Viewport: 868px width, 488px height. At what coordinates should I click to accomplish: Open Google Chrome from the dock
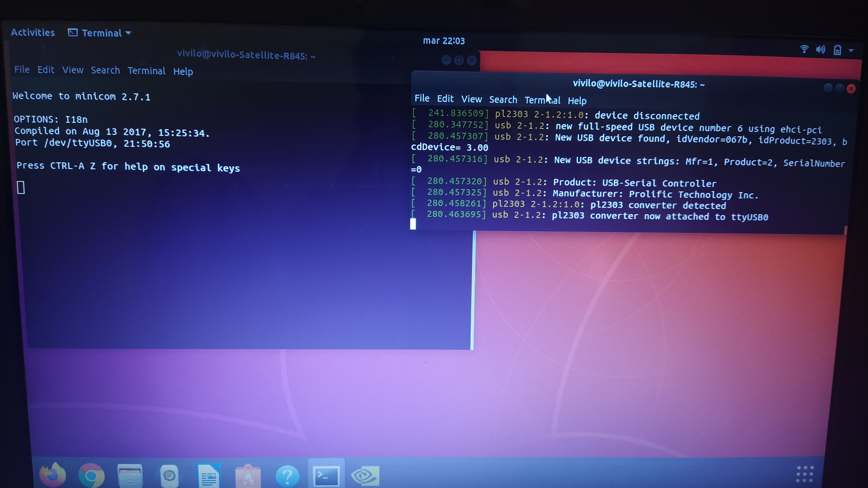point(91,476)
